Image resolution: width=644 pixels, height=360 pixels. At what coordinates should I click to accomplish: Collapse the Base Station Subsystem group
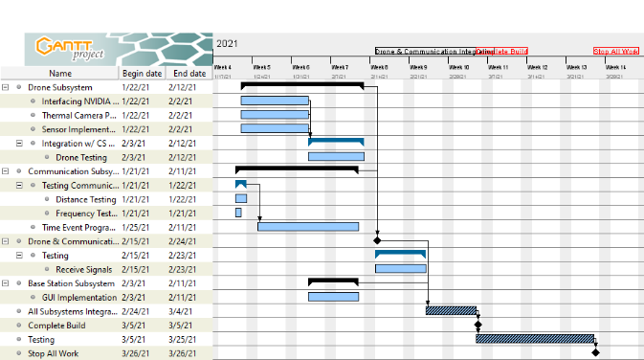pyautogui.click(x=6, y=283)
